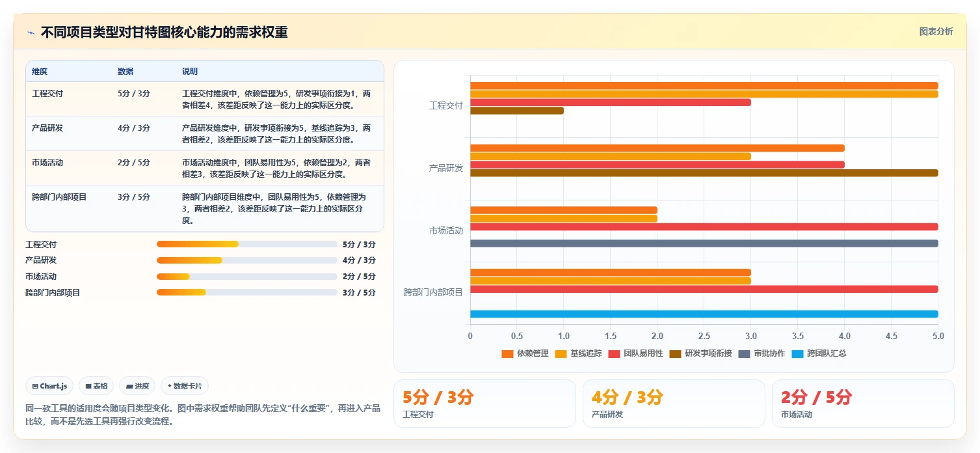Select the 数据卡片 tag chip
The height and width of the screenshot is (453, 980).
click(185, 386)
